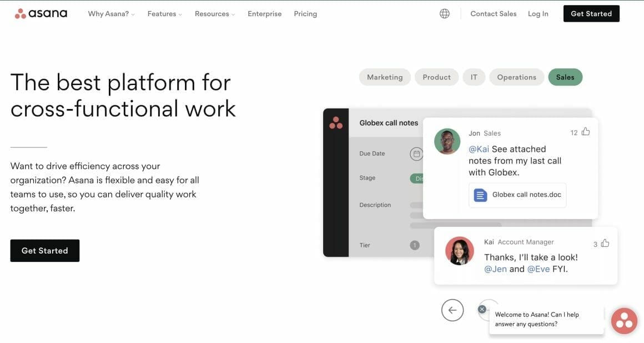Click the Log In link
Viewport: 644px width, 343px height.
coord(538,14)
